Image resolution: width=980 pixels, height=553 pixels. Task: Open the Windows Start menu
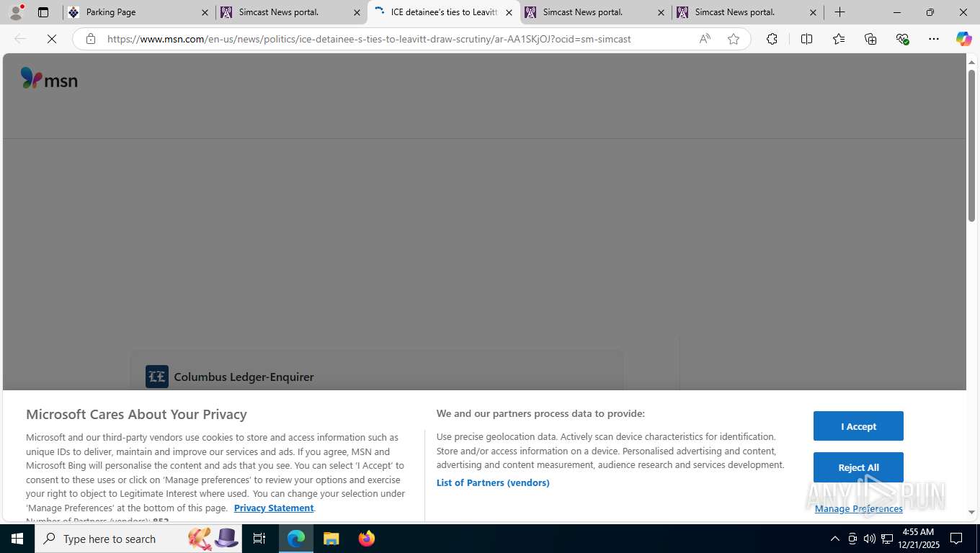[x=17, y=539]
